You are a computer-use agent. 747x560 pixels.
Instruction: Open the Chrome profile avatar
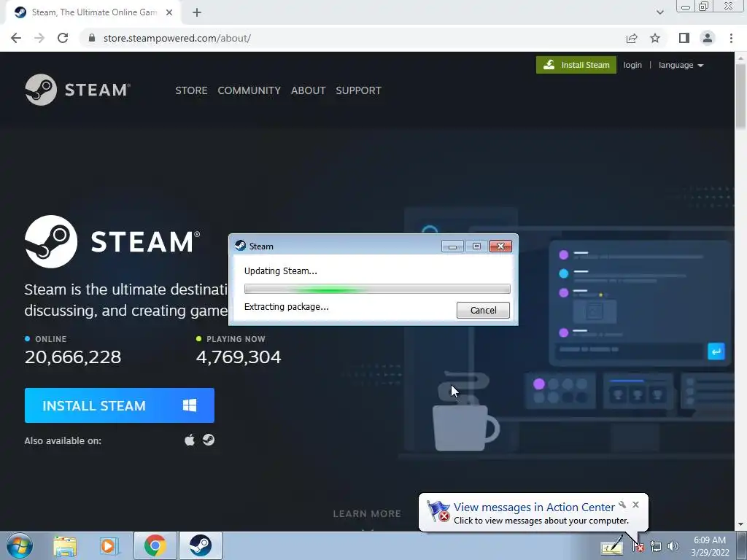[708, 38]
